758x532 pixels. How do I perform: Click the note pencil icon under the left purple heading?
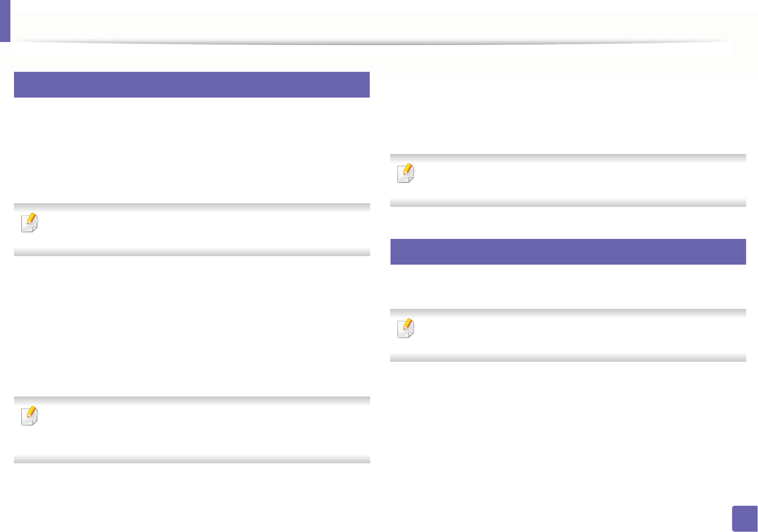coord(30,223)
